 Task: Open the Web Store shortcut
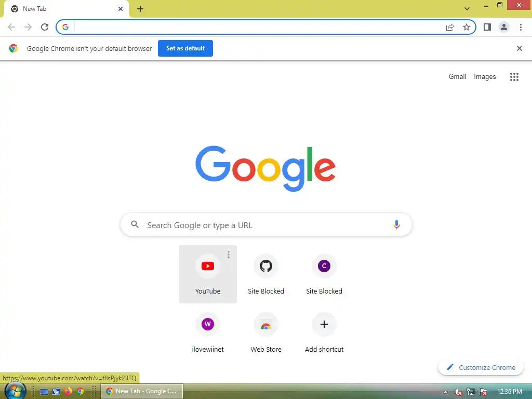coord(265,332)
